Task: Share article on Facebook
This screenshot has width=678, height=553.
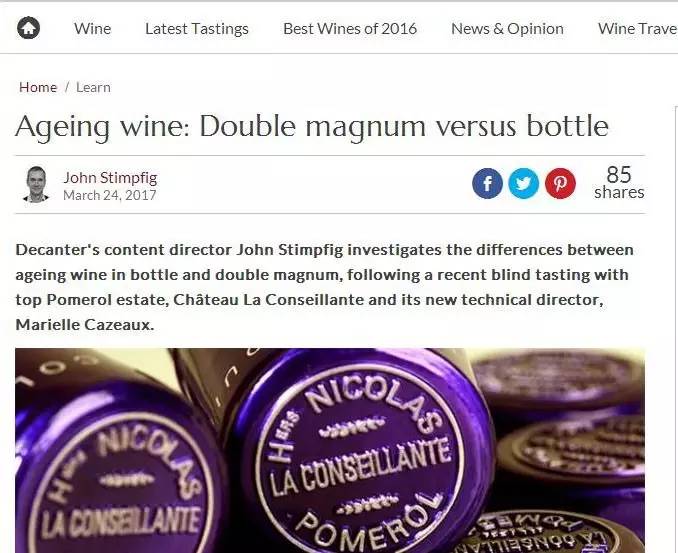Action: pos(487,183)
